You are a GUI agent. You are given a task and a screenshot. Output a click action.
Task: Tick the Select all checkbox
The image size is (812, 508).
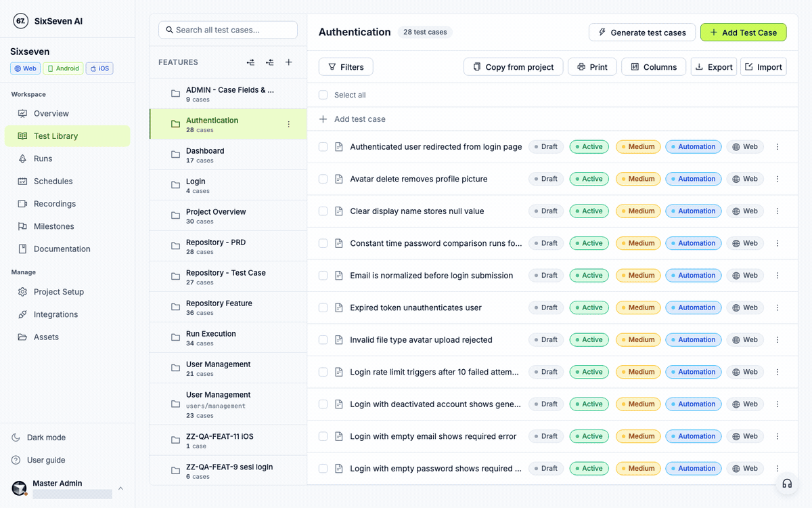[323, 95]
